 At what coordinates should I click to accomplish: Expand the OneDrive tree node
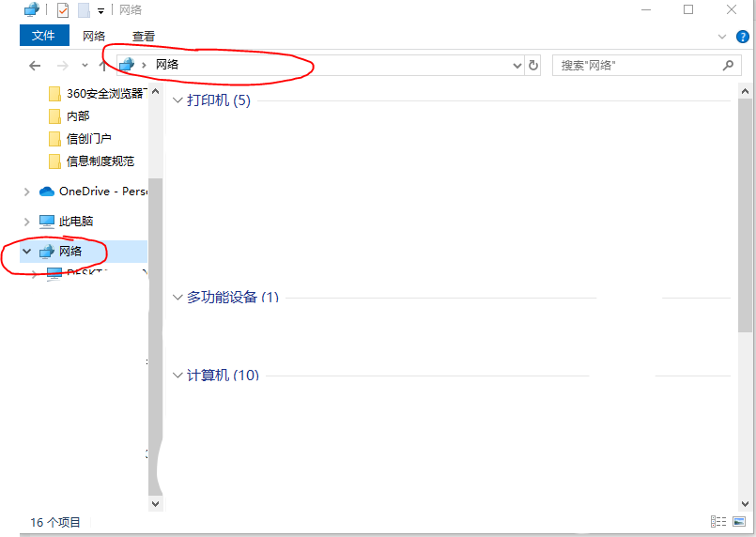coord(26,192)
